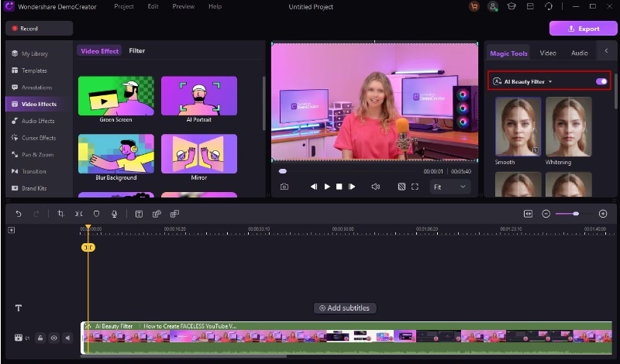Switch to the Audio properties tab
This screenshot has width=620, height=364.
pyautogui.click(x=580, y=53)
